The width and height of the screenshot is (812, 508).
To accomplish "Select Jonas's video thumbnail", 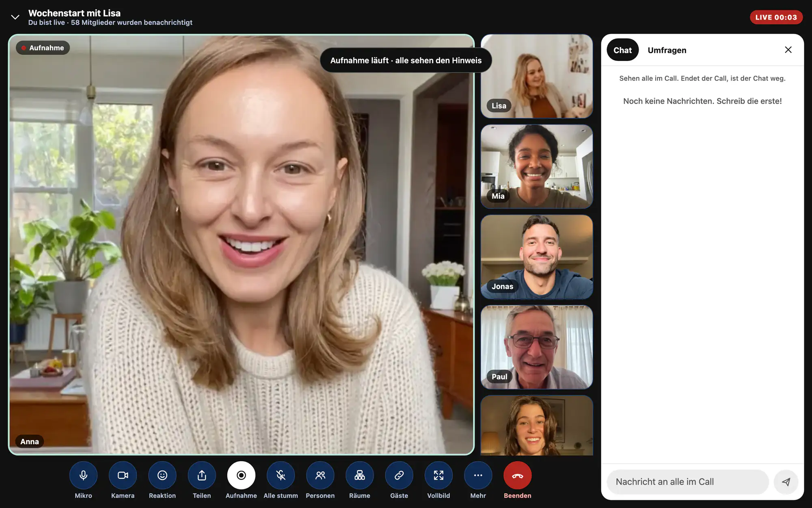I will [537, 257].
